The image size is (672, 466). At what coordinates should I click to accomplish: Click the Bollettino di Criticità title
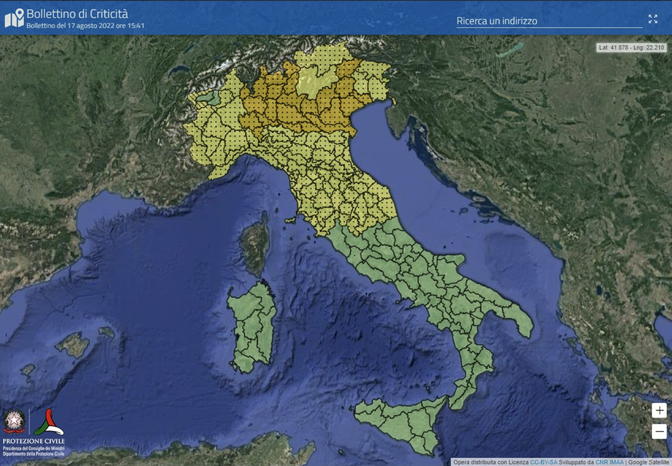pyautogui.click(x=77, y=13)
